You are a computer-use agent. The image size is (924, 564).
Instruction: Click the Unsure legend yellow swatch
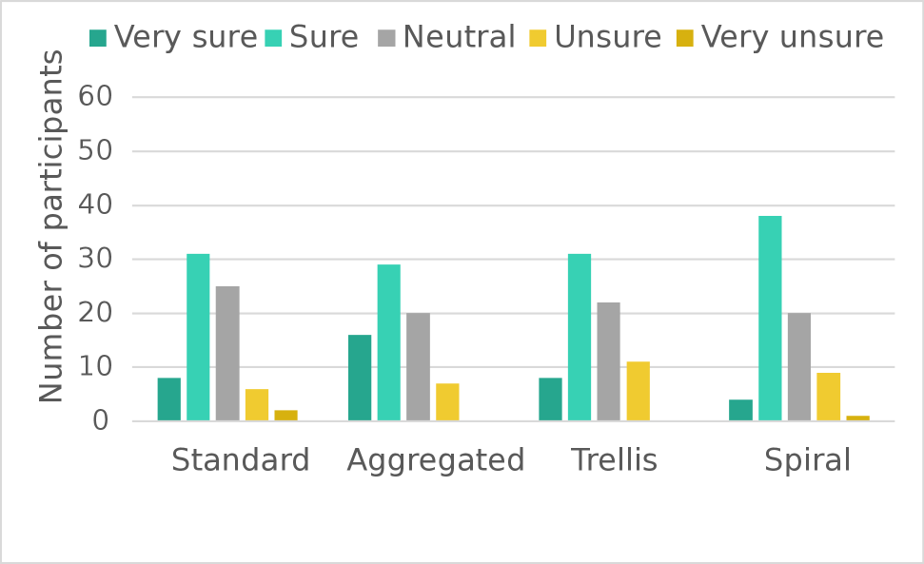[x=538, y=38]
